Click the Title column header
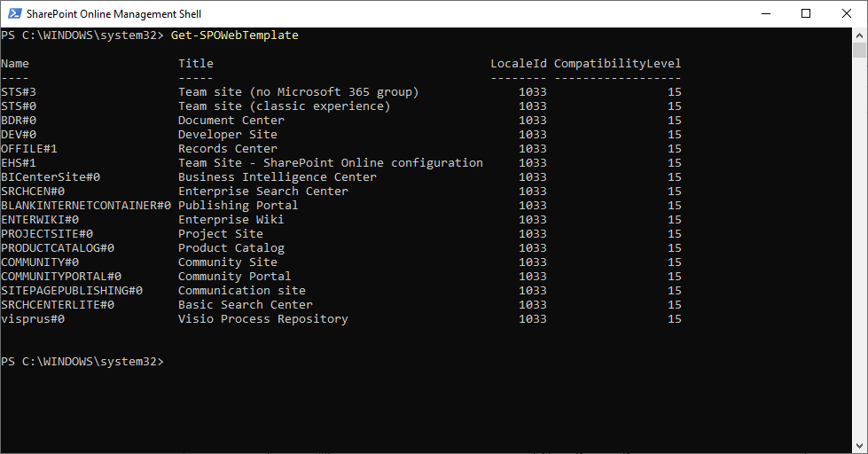Viewport: 868px width, 454px height. click(195, 63)
